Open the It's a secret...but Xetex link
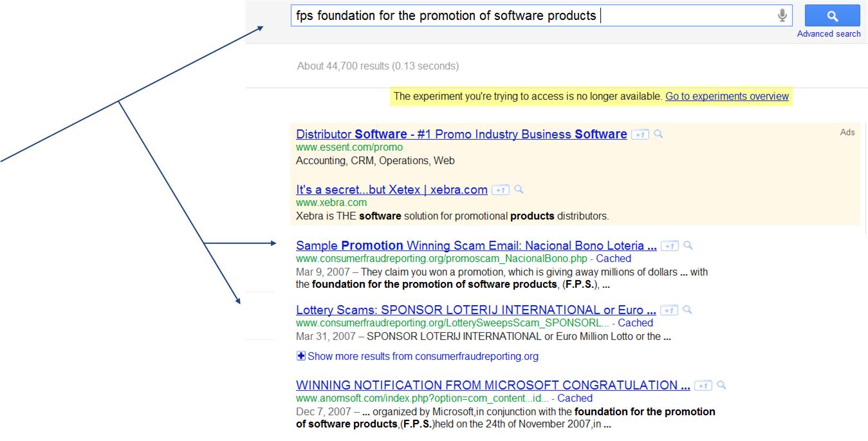Viewport: 868px width, 441px height. coord(392,190)
